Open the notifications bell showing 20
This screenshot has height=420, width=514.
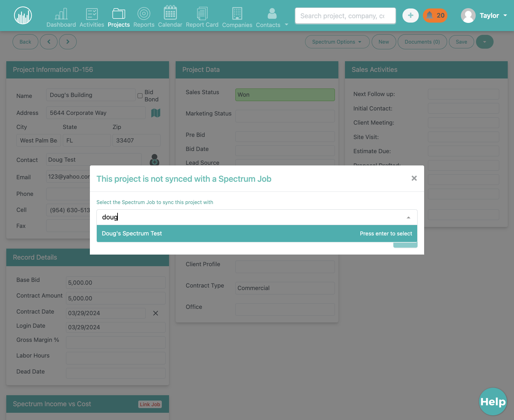tap(435, 15)
